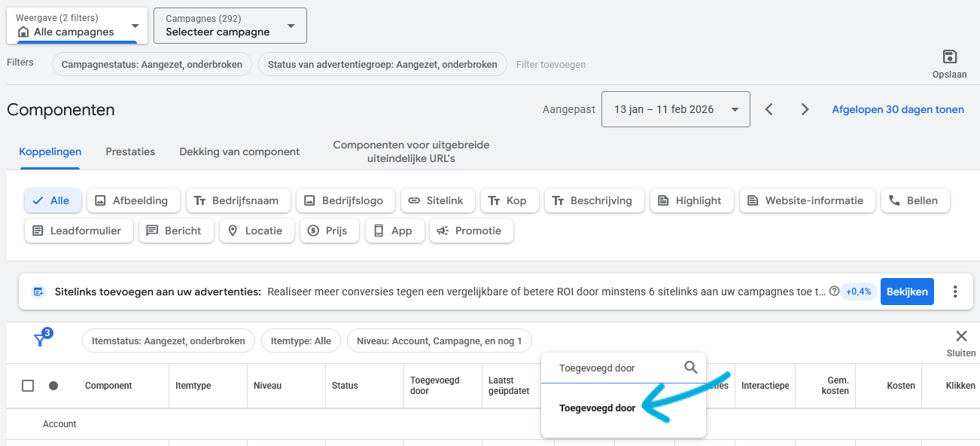Select the Sitelink component filter chip
The image size is (980, 446).
(437, 200)
